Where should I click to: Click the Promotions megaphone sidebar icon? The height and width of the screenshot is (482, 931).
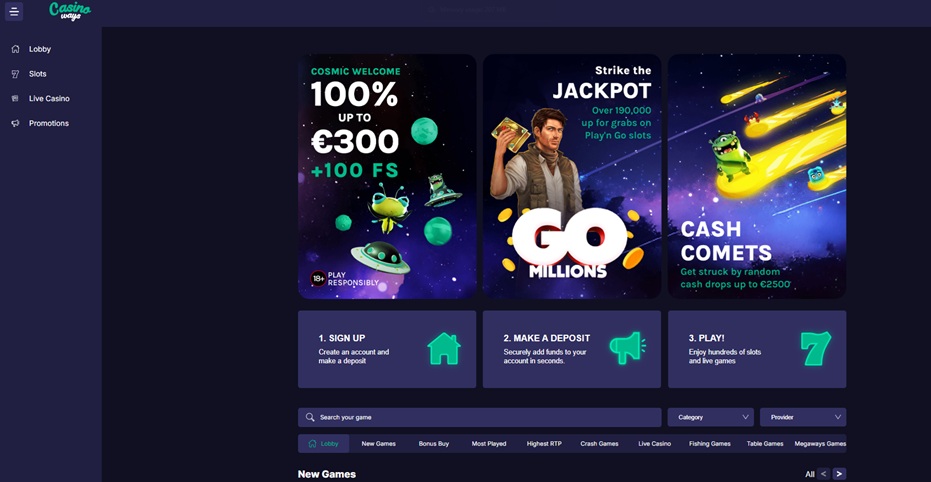tap(15, 124)
